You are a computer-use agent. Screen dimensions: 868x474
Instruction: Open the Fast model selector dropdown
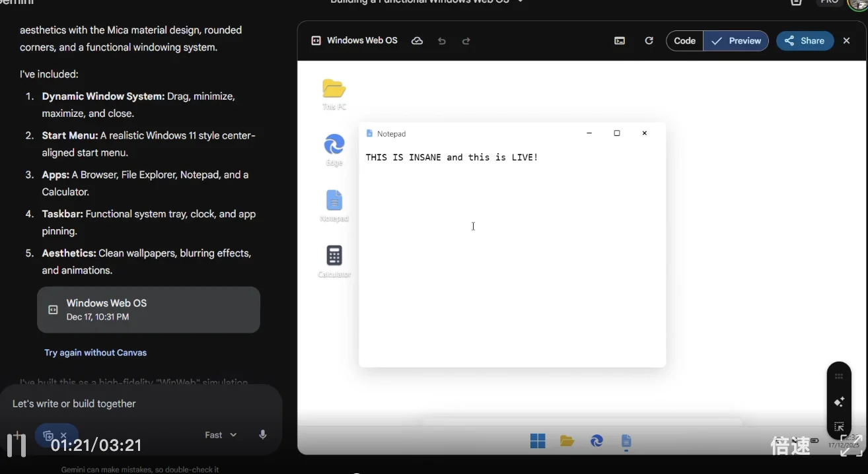point(220,434)
